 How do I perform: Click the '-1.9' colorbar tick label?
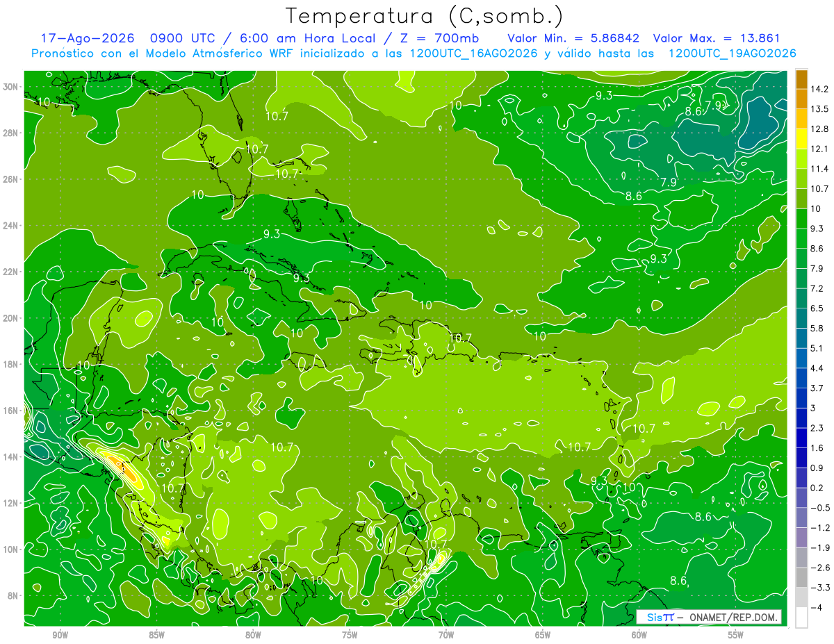point(819,547)
